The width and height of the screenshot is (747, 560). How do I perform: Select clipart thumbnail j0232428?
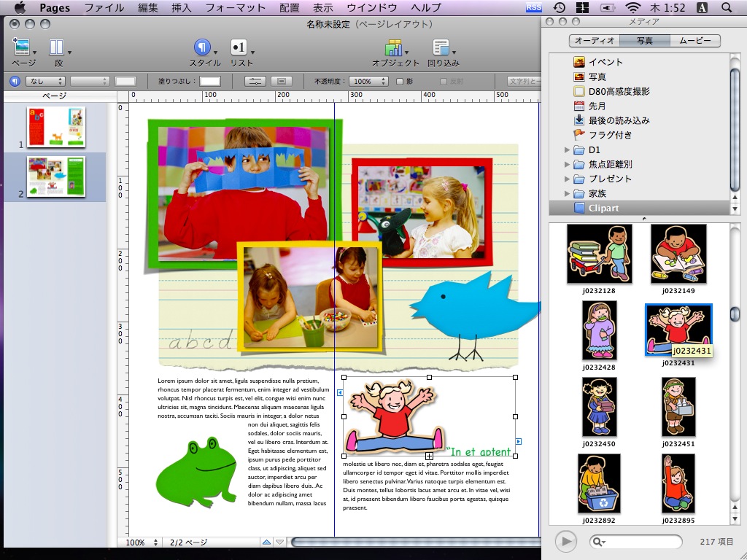tap(600, 330)
